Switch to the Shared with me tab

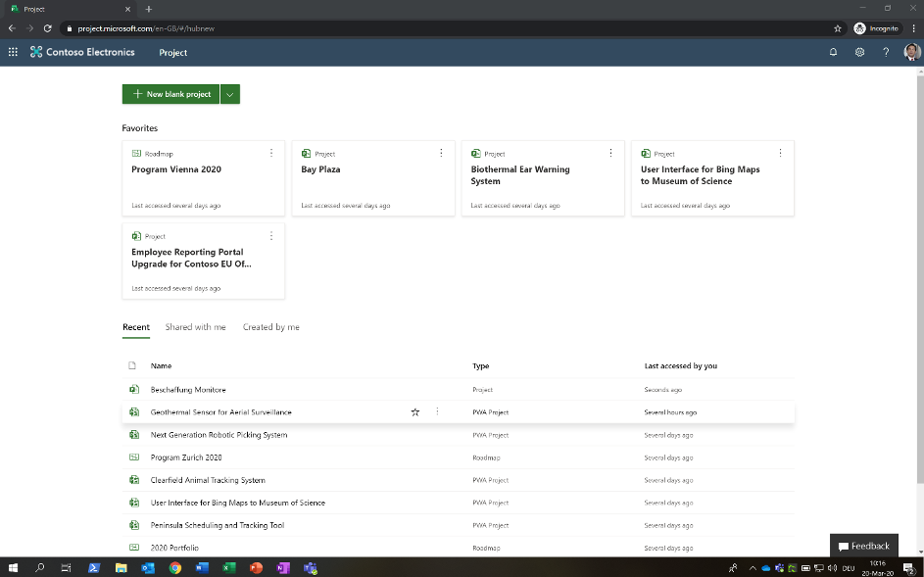[x=195, y=327]
